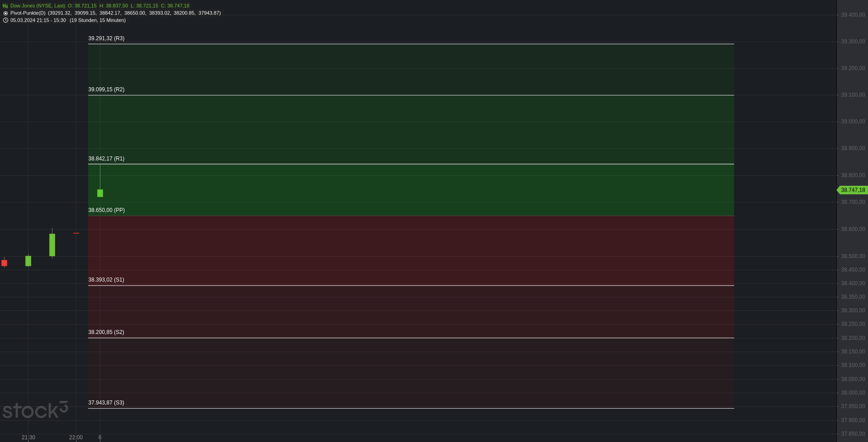Click the stock3 watermark logo
The image size is (868, 442).
[x=35, y=410]
